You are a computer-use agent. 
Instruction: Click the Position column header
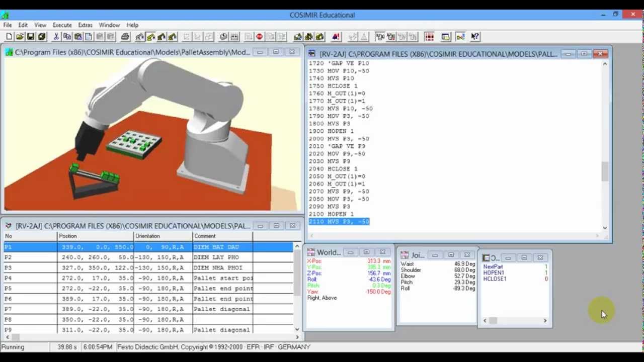pos(96,236)
